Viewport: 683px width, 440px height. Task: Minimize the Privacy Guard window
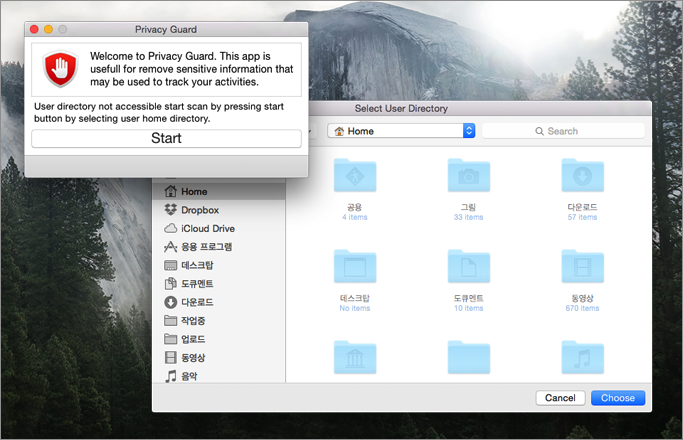(48, 29)
